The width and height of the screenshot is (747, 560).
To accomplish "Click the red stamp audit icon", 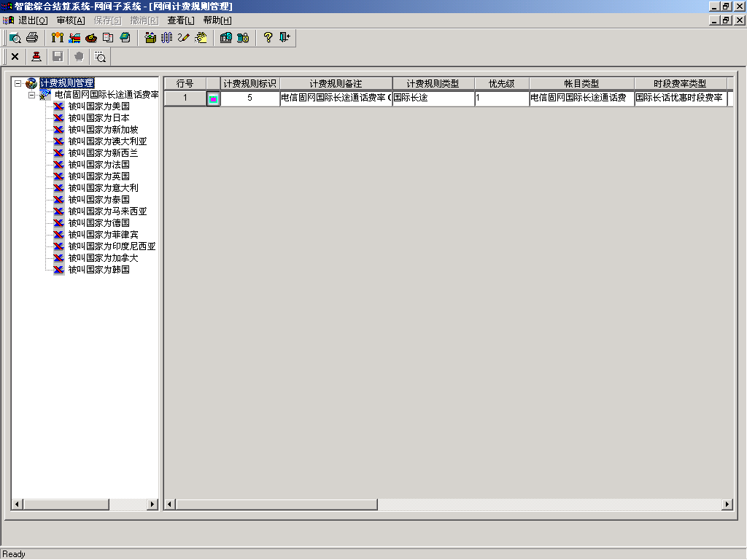I will (36, 56).
